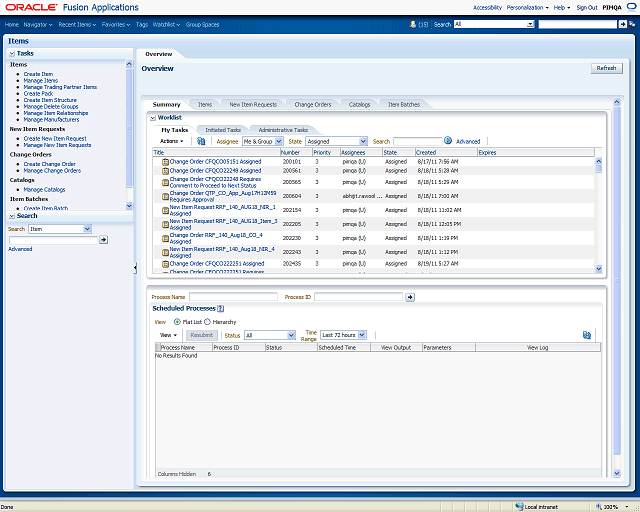The height and width of the screenshot is (512, 640).
Task: Open the Assignee Me & Group dropdown
Action: [263, 142]
